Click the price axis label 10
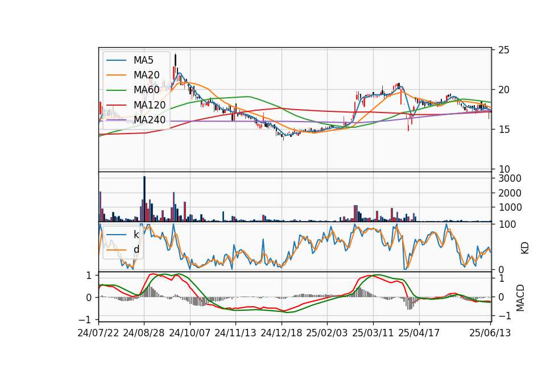Image resolution: width=546 pixels, height=392 pixels. tap(503, 169)
